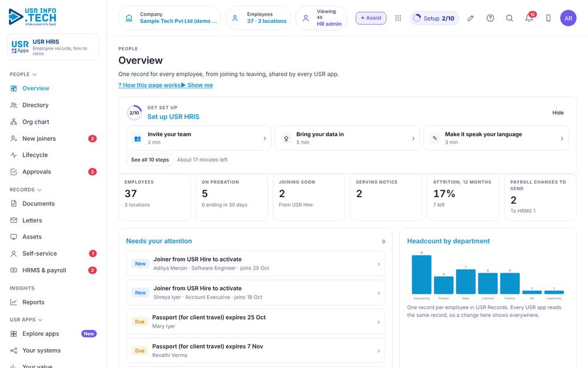Viewport: 588px width, 368px height.
Task: Click the company building icon in header
Action: click(x=129, y=18)
